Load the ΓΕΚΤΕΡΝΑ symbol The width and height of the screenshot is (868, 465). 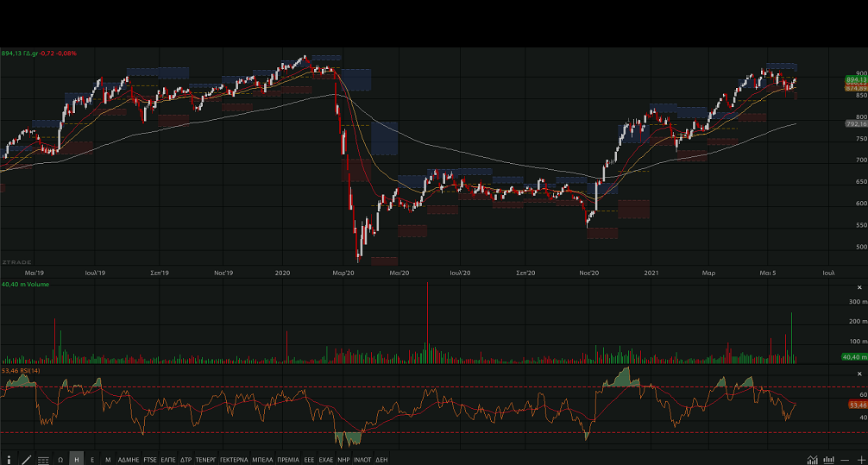pyautogui.click(x=234, y=460)
